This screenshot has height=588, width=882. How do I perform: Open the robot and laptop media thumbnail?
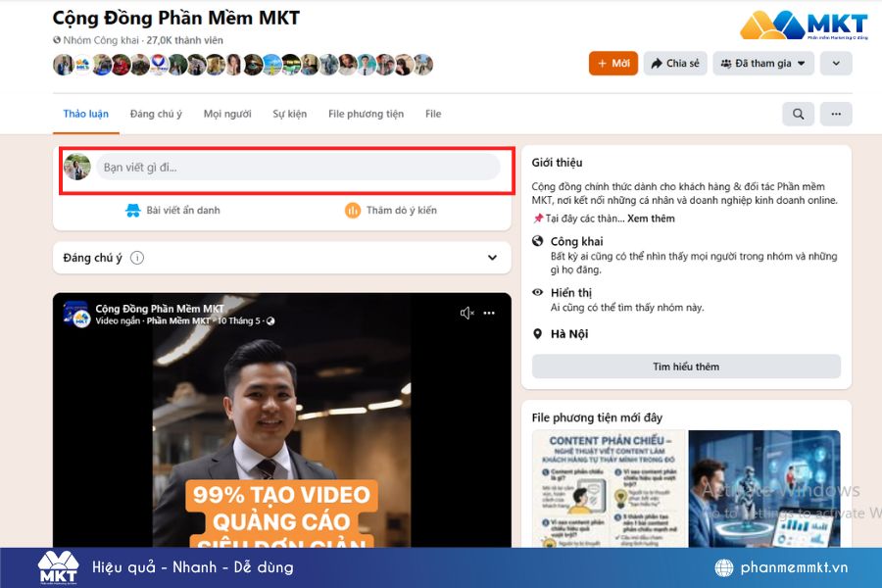click(764, 488)
